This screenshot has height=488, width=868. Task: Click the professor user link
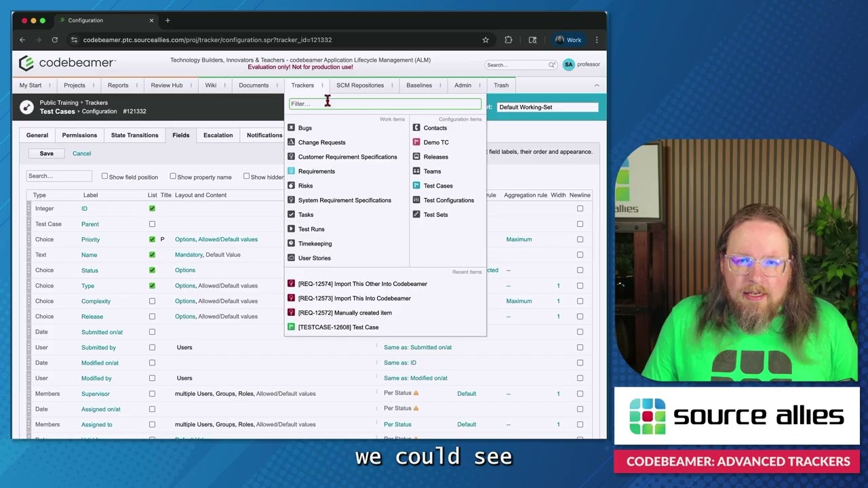click(x=589, y=64)
